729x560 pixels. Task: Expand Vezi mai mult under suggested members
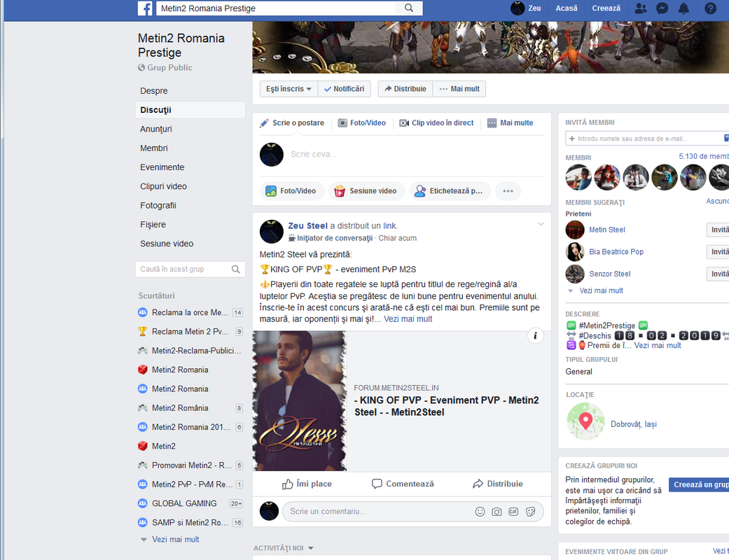tap(601, 290)
